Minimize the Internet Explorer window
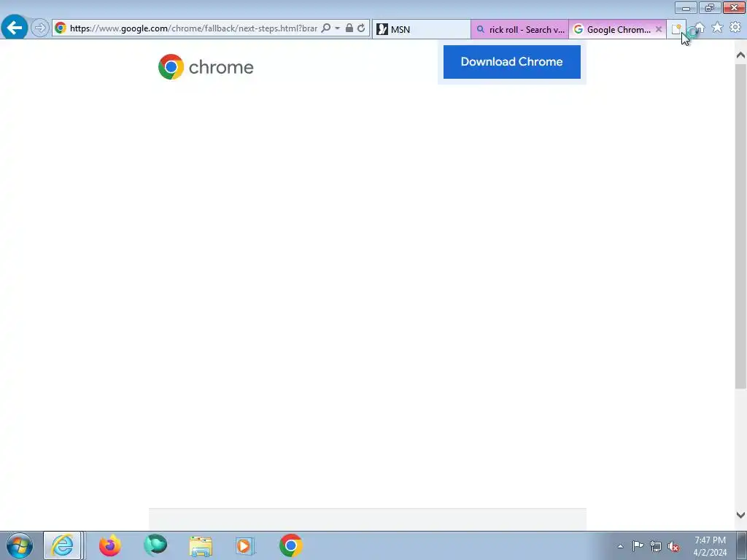This screenshot has width=747, height=560. click(x=686, y=7)
